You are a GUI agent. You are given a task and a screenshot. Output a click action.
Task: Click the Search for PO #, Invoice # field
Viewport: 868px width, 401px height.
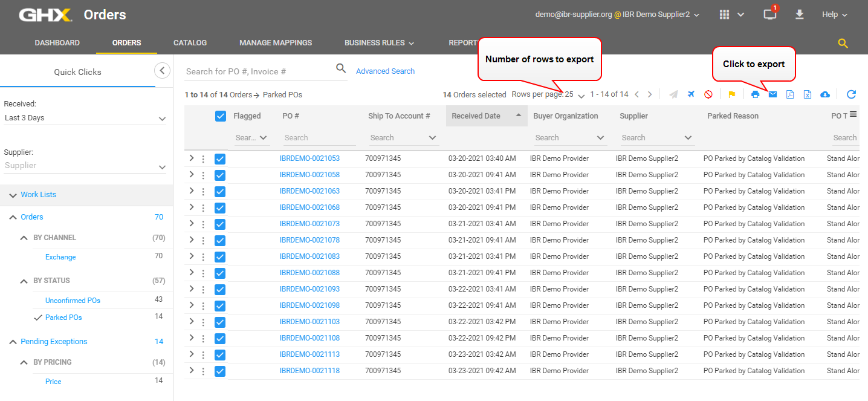(259, 71)
